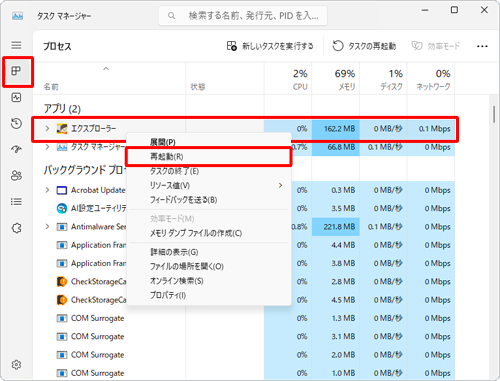Choose オンライン検索(S) in the context menu
This screenshot has height=381, width=500.
(209, 281)
